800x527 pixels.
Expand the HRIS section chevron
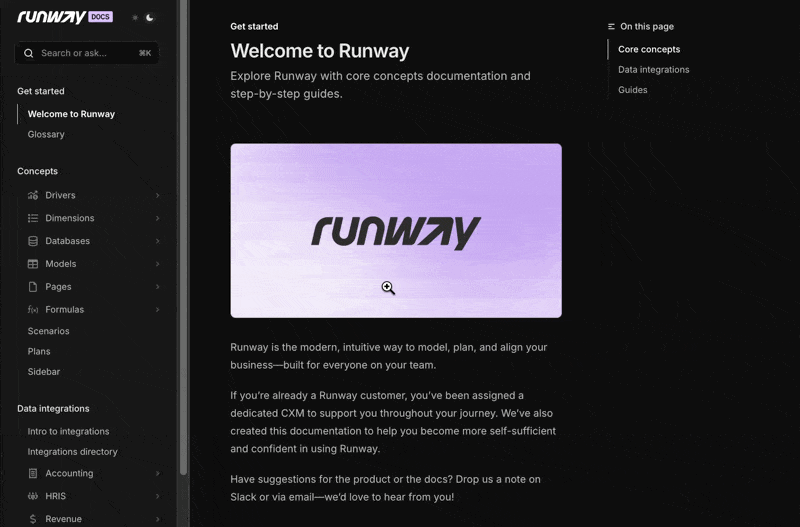pyautogui.click(x=157, y=496)
